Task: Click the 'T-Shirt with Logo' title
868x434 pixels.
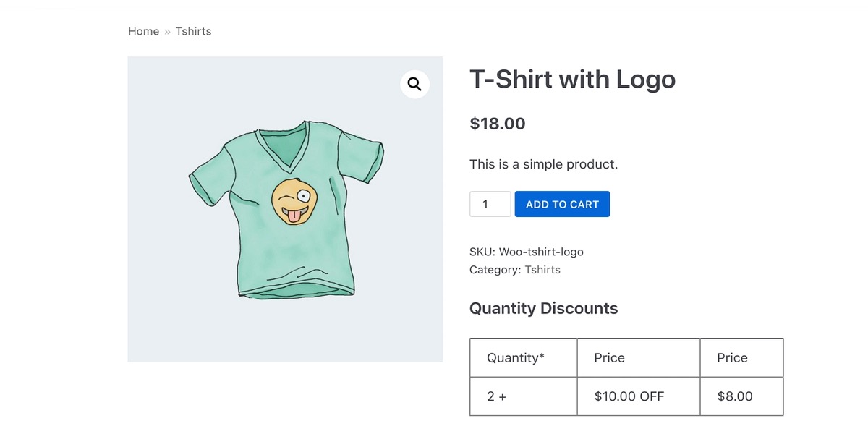Action: [x=572, y=80]
